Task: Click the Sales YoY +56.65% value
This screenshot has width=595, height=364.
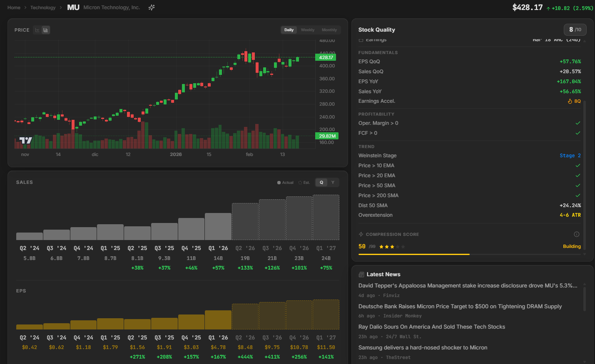Action: click(570, 92)
